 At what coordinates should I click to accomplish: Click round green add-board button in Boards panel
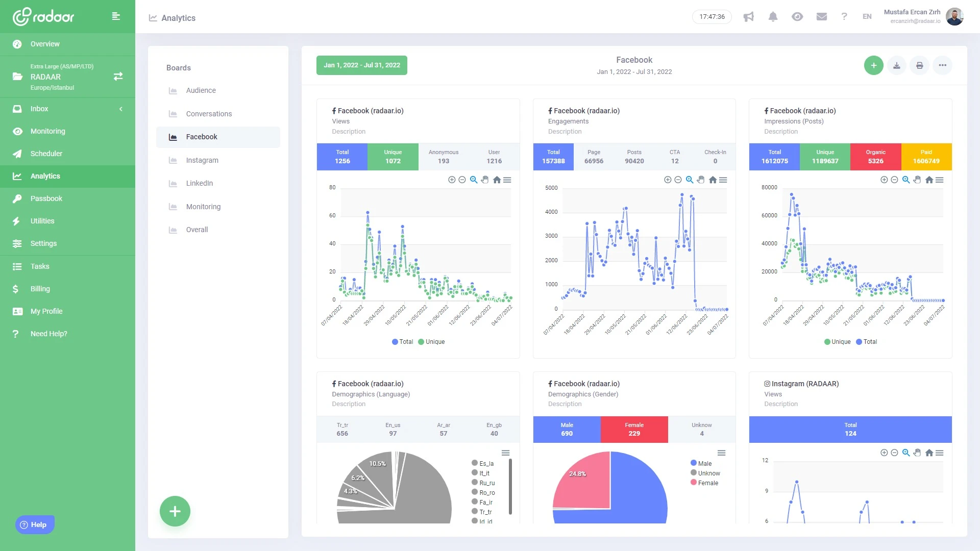coord(175,511)
